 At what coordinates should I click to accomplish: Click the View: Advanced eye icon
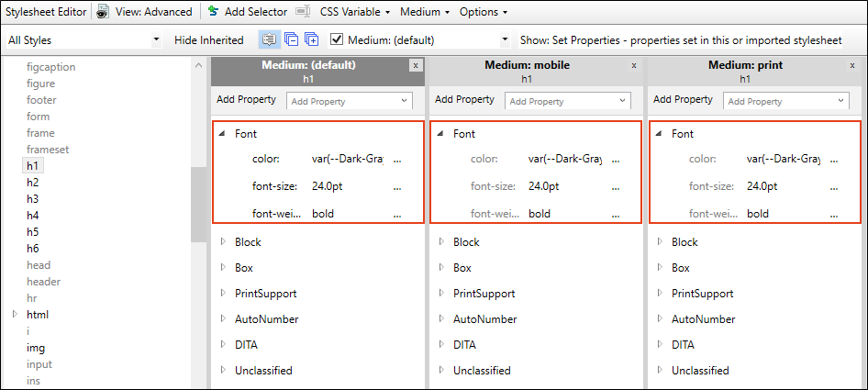point(103,12)
